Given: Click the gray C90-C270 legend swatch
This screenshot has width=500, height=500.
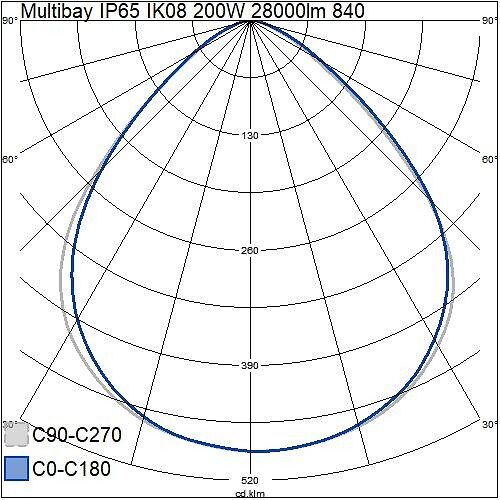Looking at the screenshot, I should pos(16,435).
